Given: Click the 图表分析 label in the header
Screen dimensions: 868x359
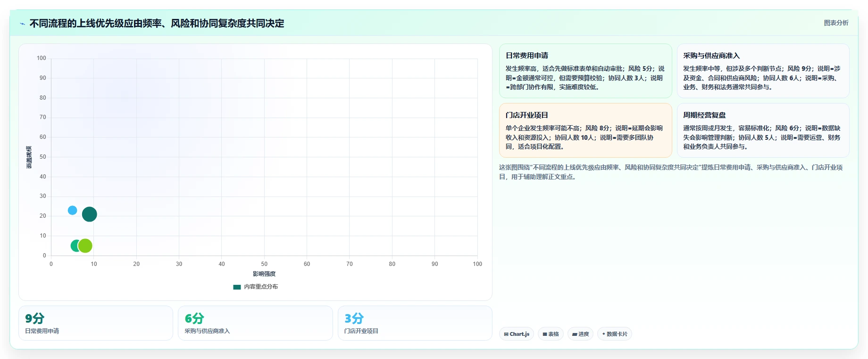Looking at the screenshot, I should 836,23.
